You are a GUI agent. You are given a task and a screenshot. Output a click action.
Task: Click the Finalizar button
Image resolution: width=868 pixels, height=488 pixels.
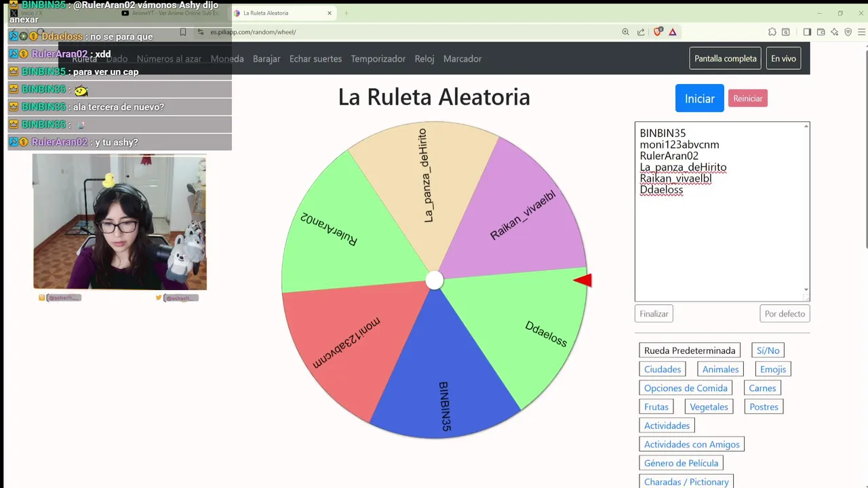click(654, 314)
